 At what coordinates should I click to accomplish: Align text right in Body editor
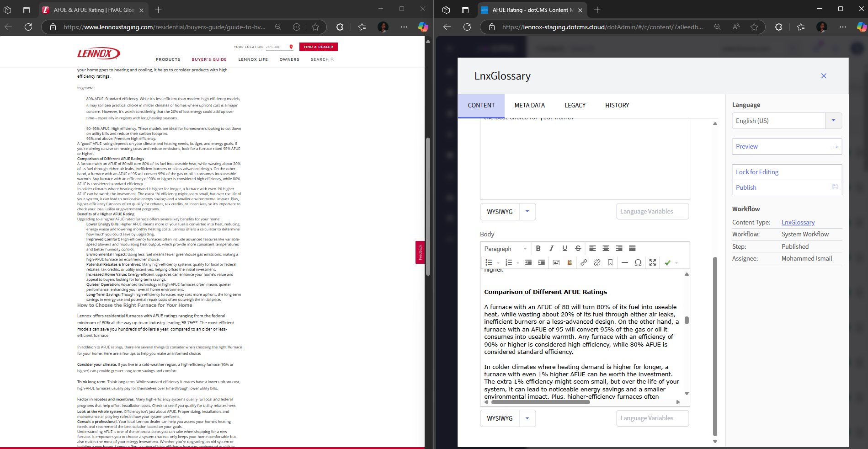(x=619, y=248)
